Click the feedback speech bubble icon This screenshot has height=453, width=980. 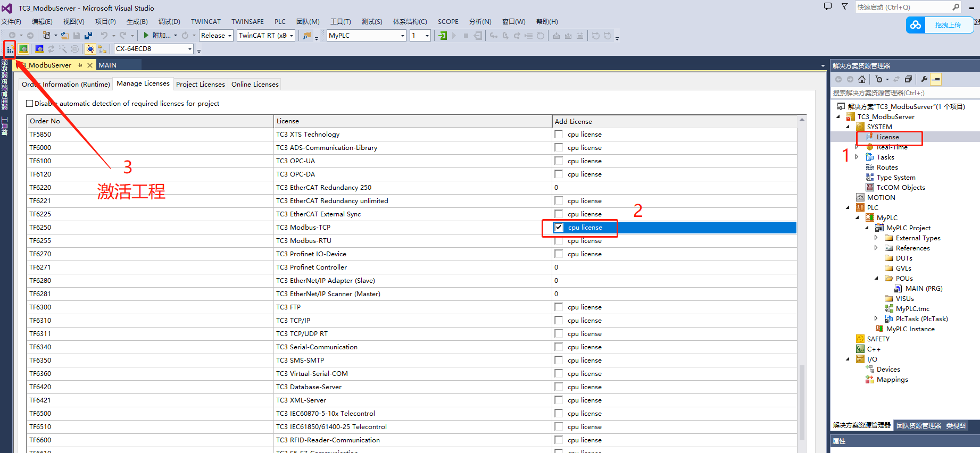(x=827, y=7)
